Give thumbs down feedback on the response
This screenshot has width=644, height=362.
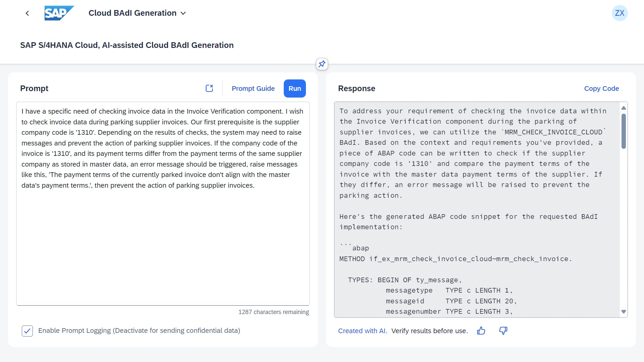503,331
